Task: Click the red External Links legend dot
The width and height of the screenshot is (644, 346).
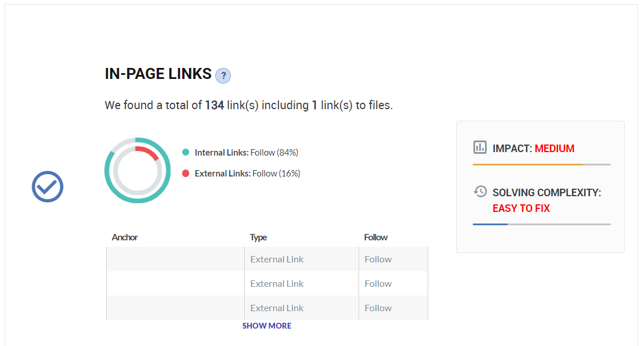Action: click(186, 174)
